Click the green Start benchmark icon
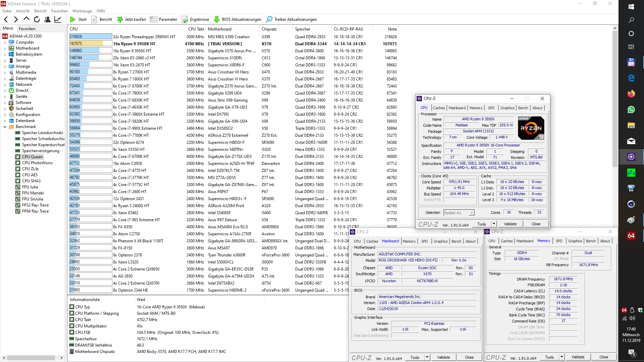The width and height of the screenshot is (644, 362). pos(73,19)
